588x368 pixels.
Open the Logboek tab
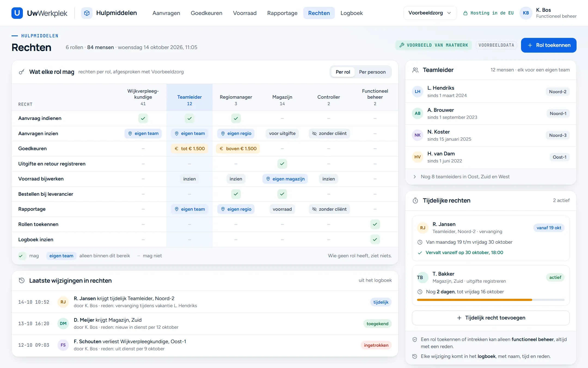[x=351, y=13]
